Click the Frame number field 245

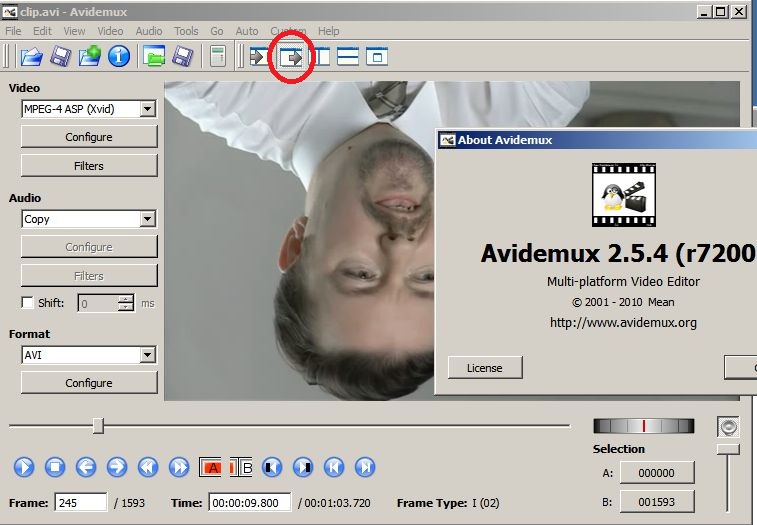(81, 503)
